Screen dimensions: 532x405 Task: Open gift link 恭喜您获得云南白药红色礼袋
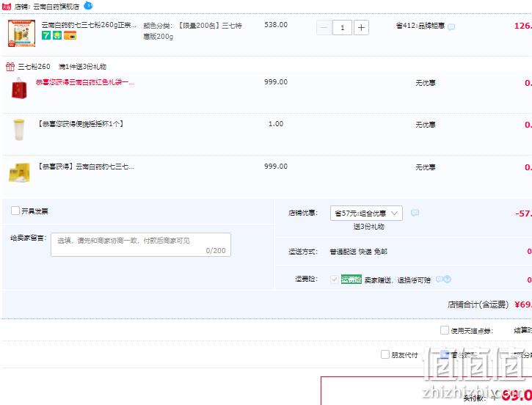click(x=85, y=82)
